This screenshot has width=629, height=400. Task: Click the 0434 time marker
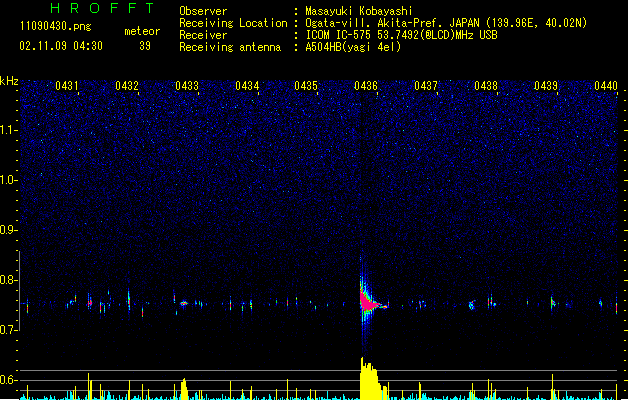click(247, 86)
